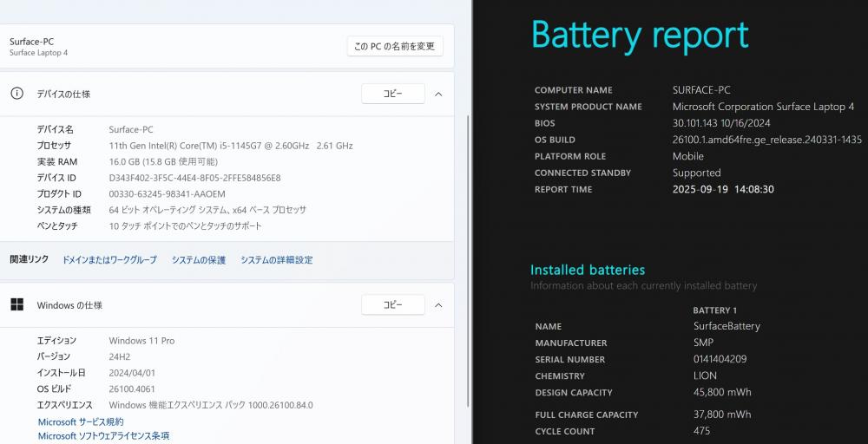Click the rename this PC button
The height and width of the screenshot is (444, 868).
click(395, 47)
